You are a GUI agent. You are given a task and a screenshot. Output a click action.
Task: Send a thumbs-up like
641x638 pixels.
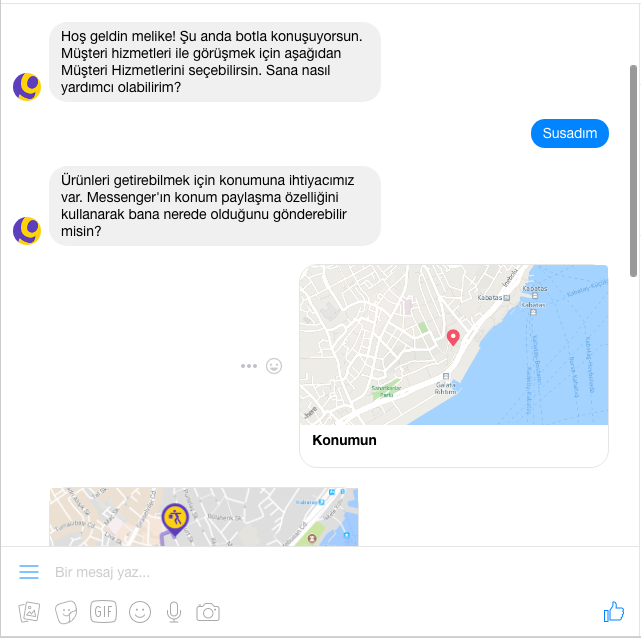(614, 612)
